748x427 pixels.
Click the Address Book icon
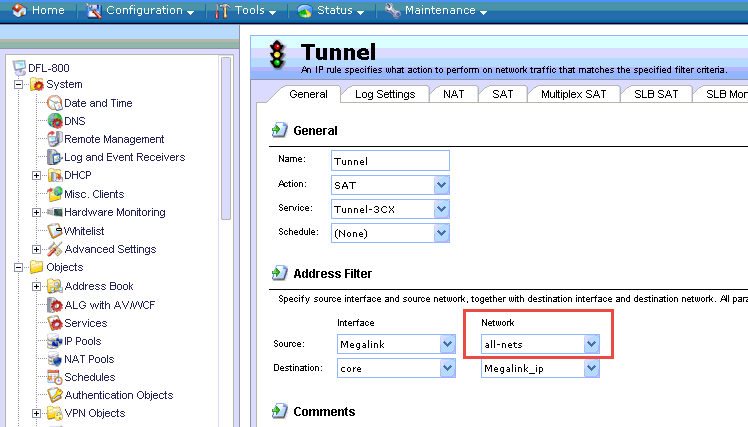(x=55, y=286)
